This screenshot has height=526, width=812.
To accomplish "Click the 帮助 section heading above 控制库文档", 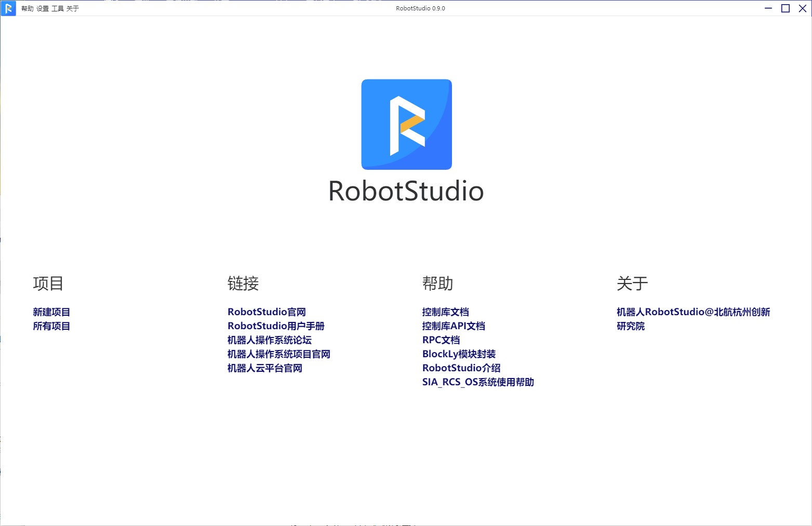I will coord(438,284).
